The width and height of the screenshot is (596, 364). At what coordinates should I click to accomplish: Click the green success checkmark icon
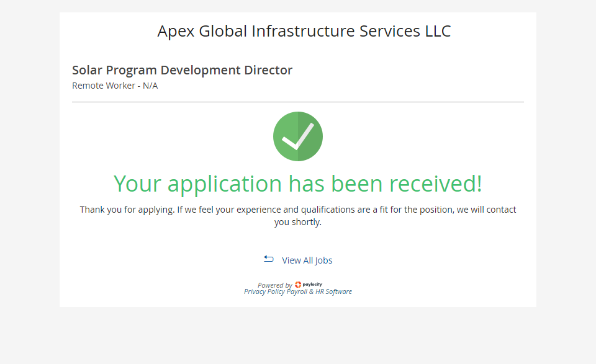point(298,136)
